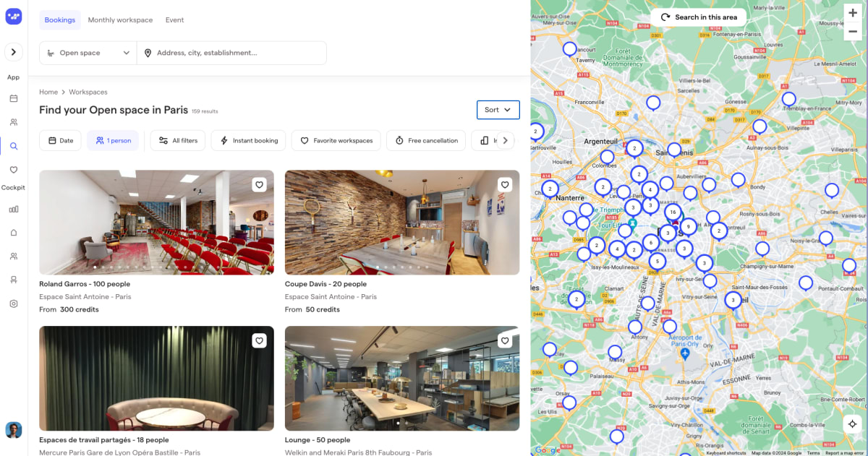Image resolution: width=868 pixels, height=456 pixels.
Task: Select the search icon in sidebar
Action: pos(14,146)
